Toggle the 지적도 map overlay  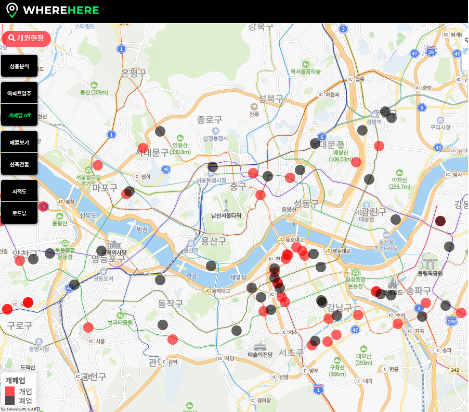[19, 191]
